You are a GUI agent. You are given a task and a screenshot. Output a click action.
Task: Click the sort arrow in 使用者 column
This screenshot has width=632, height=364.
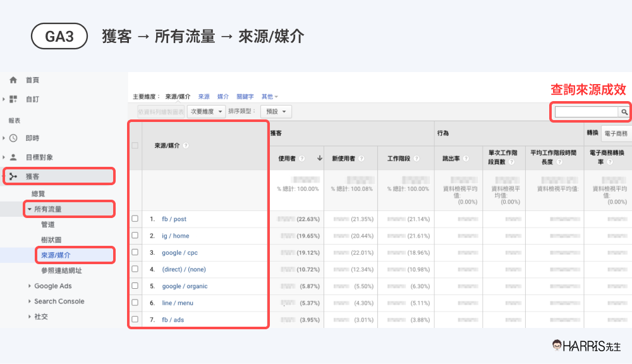pos(320,158)
